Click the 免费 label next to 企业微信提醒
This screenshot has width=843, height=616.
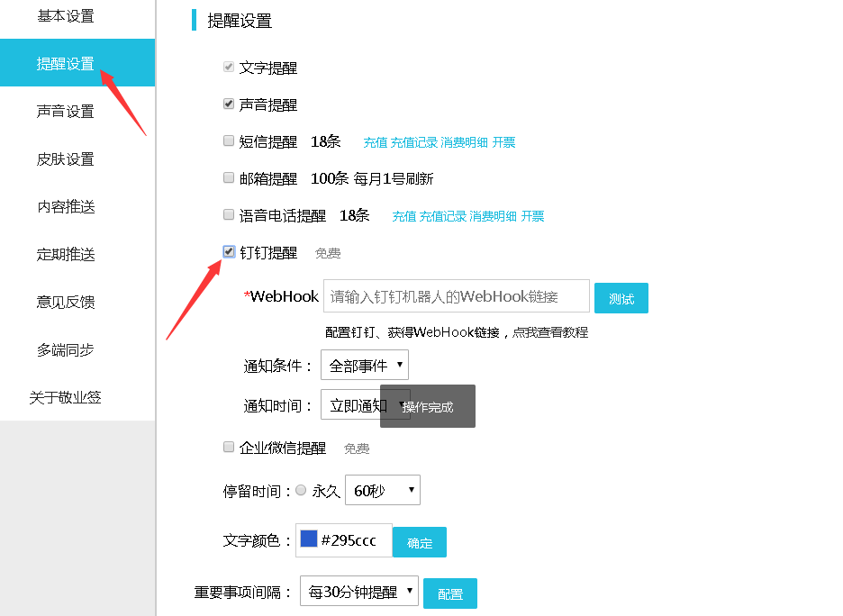[x=357, y=448]
